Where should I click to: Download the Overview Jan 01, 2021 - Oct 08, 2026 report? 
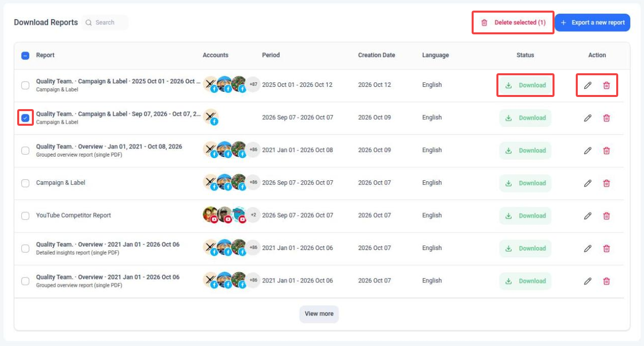click(x=525, y=151)
